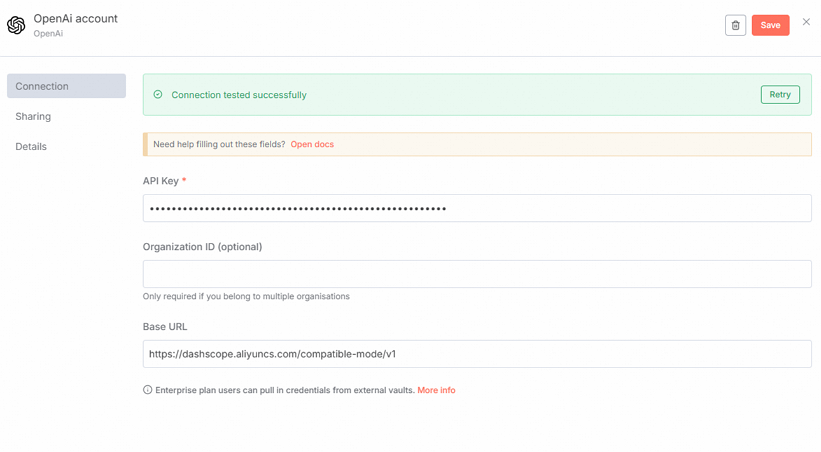Click the 'OpenAi' subtitle under the title
The image size is (821, 452).
coord(48,34)
